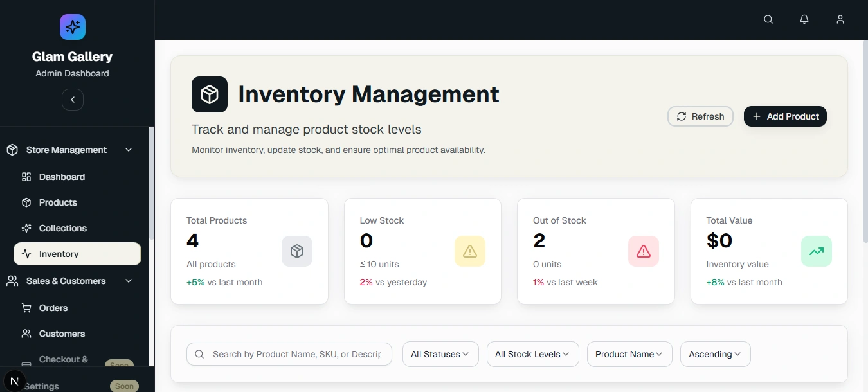This screenshot has width=868, height=392.
Task: Open the All Statuses dropdown
Action: pyautogui.click(x=440, y=354)
